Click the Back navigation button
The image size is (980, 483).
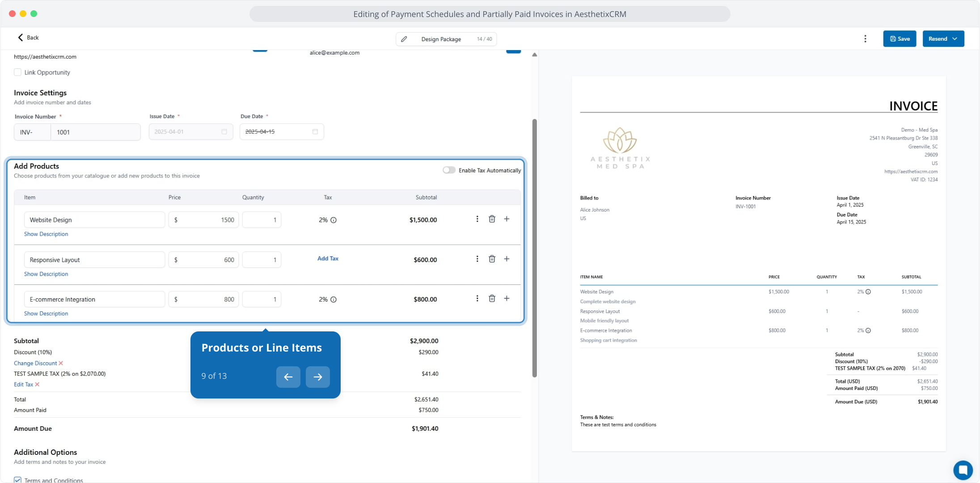click(x=28, y=38)
